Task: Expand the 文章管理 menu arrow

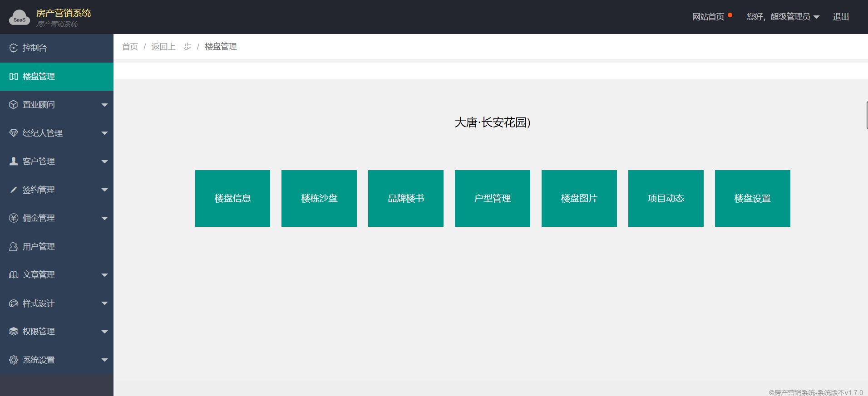Action: tap(104, 275)
